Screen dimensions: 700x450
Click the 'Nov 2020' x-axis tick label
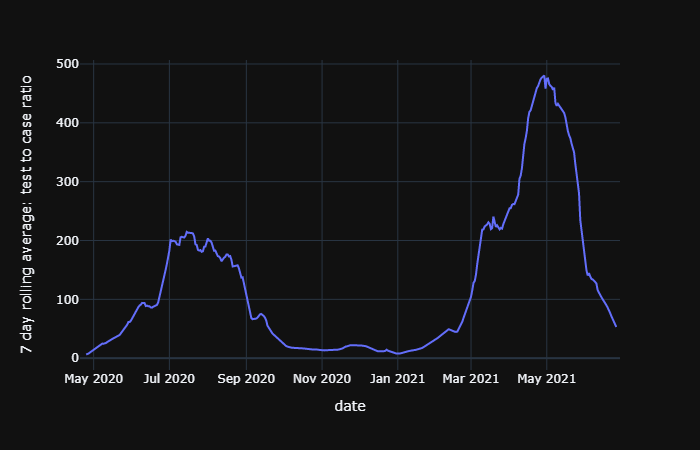coord(322,379)
